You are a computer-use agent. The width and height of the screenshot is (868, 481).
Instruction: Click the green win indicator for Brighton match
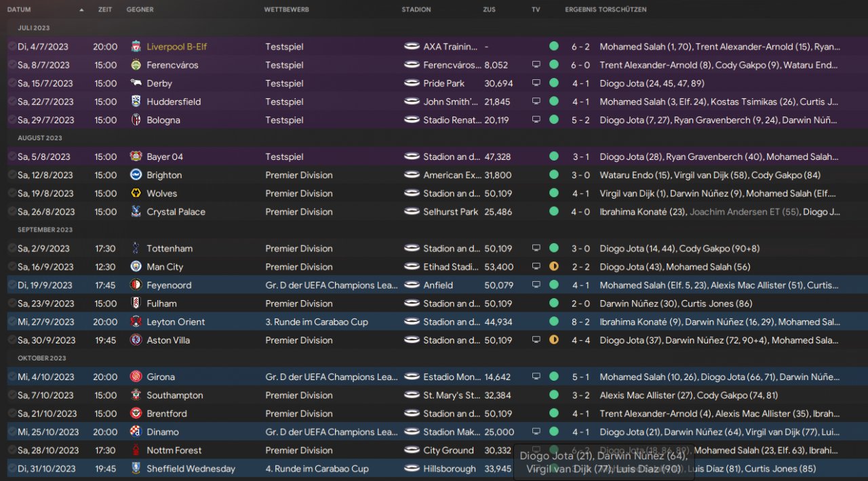pos(554,175)
